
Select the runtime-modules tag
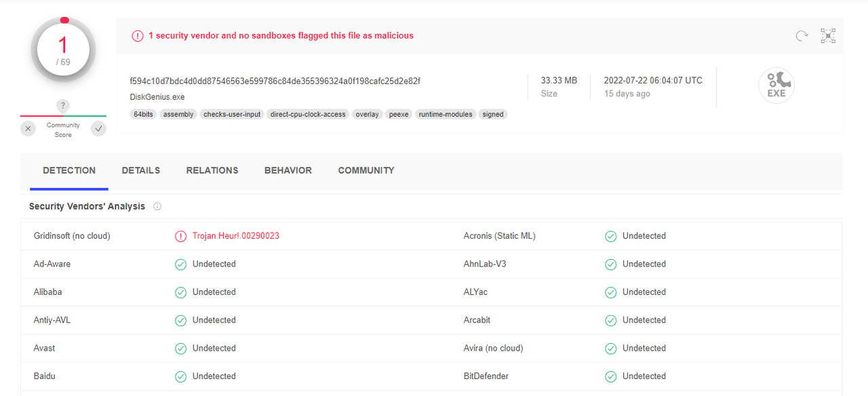tap(446, 115)
